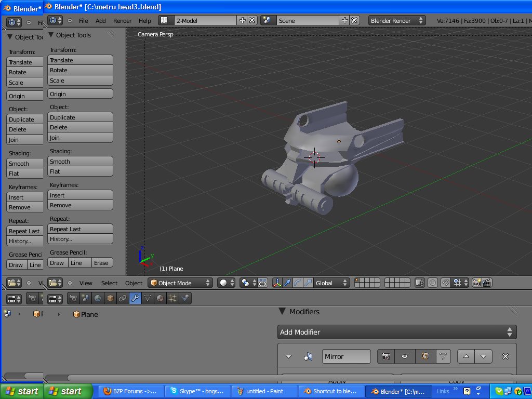The image size is (532, 399).
Task: Open the Modifiers wrench tab in Properties
Action: point(135,298)
